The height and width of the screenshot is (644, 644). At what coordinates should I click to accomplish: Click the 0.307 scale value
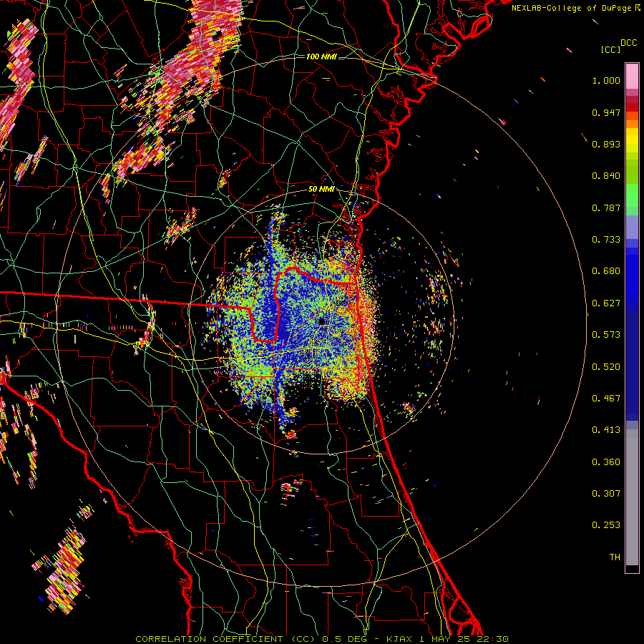606,494
